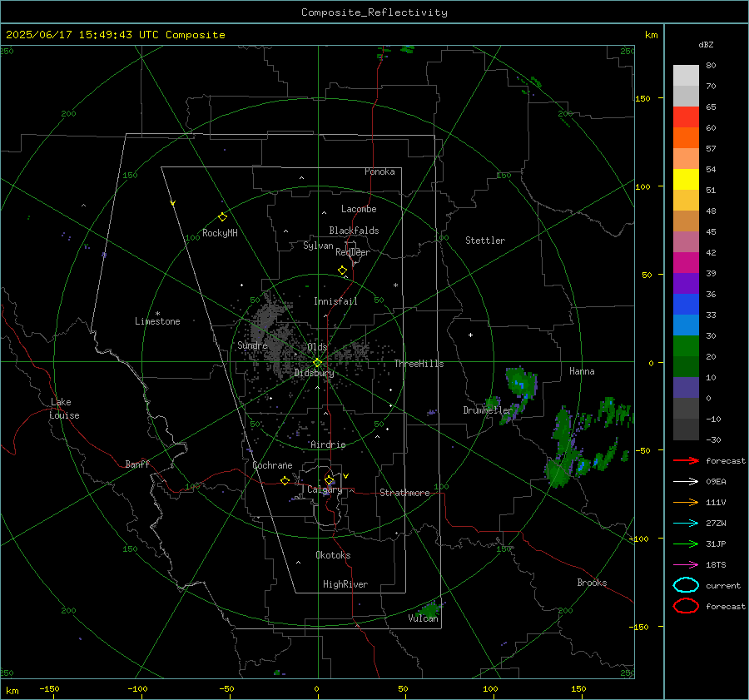
Task: Select the magenta 39–42 dBZ color swatch
Action: [686, 263]
